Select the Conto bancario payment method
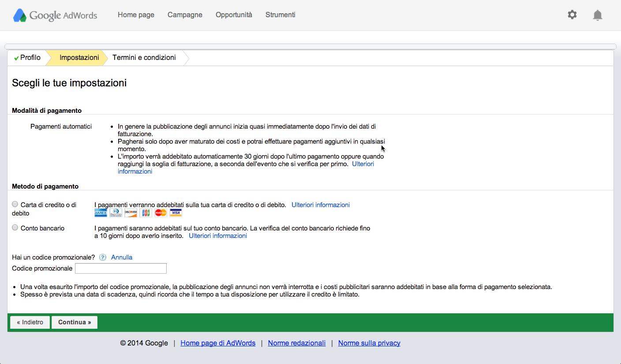621x364 pixels. pos(15,228)
